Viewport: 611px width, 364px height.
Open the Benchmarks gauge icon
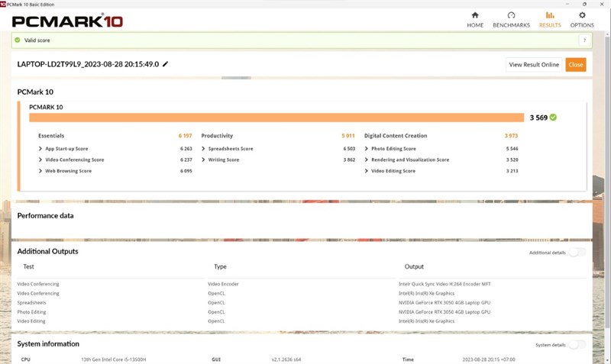click(511, 15)
